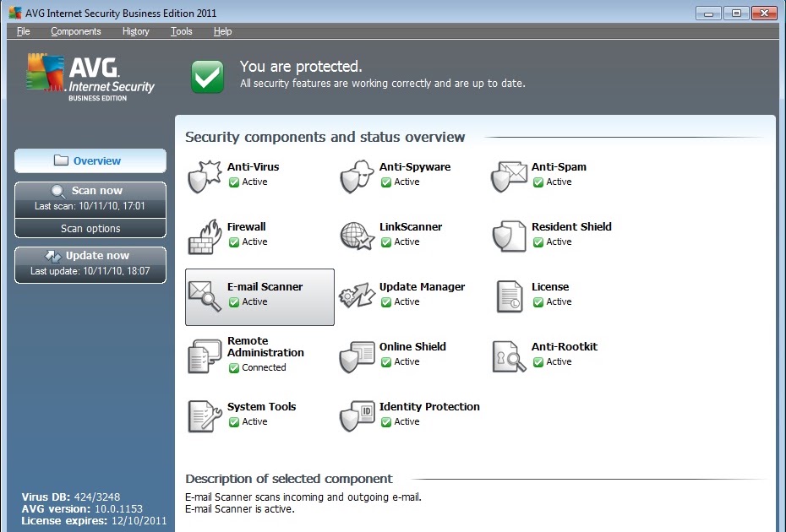Click the 'You are protected.' heading
The width and height of the screenshot is (786, 532).
click(x=301, y=67)
